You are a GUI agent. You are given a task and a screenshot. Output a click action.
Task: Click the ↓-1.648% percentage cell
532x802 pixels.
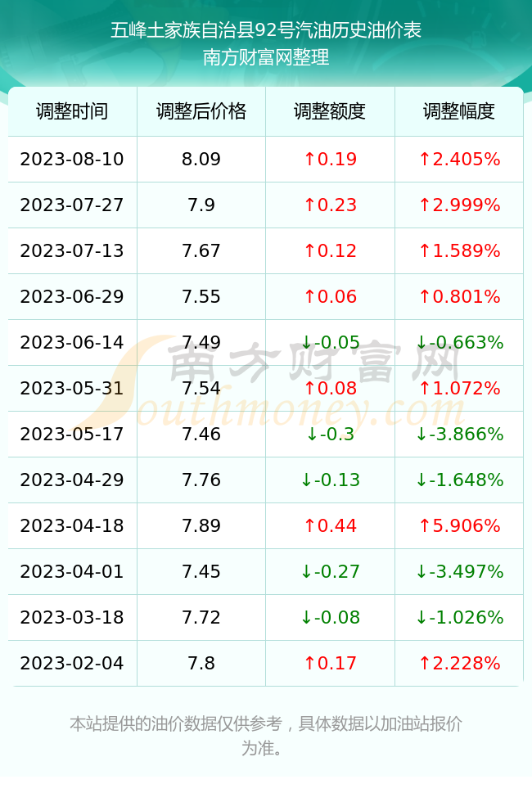tap(459, 480)
